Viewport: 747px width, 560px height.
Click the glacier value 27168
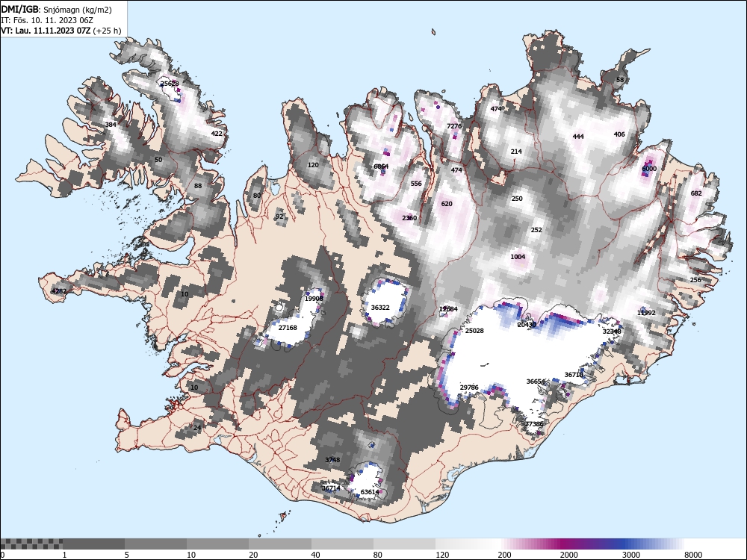coord(288,328)
